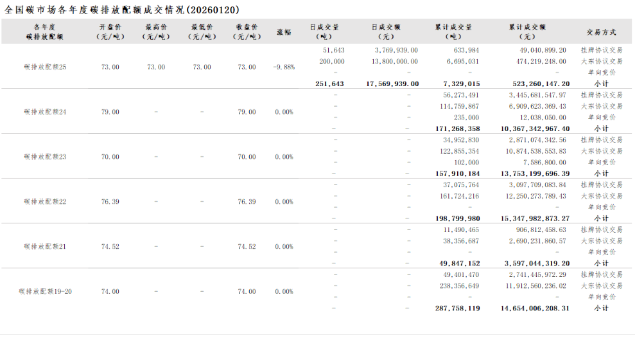Click the -9.88% change cell

tap(283, 67)
